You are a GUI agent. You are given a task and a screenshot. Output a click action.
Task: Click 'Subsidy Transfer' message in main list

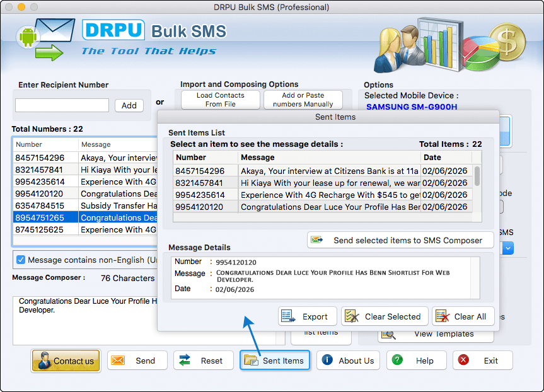(x=119, y=205)
